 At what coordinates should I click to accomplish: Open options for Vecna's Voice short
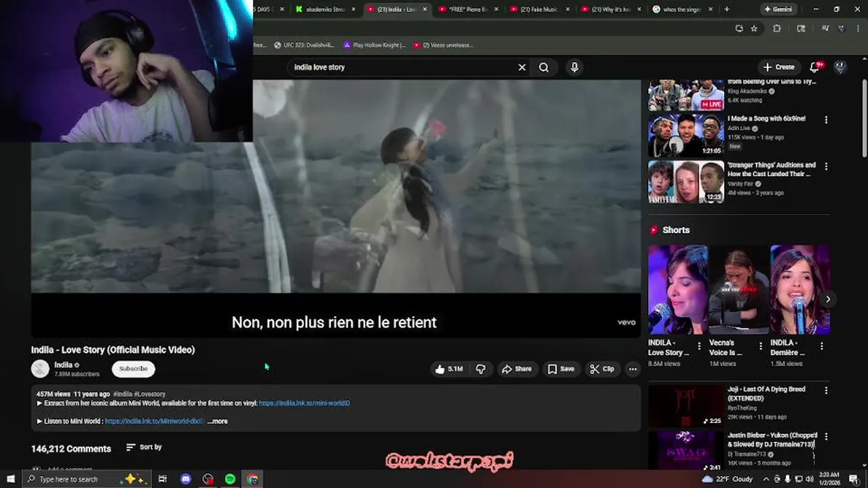(x=760, y=346)
